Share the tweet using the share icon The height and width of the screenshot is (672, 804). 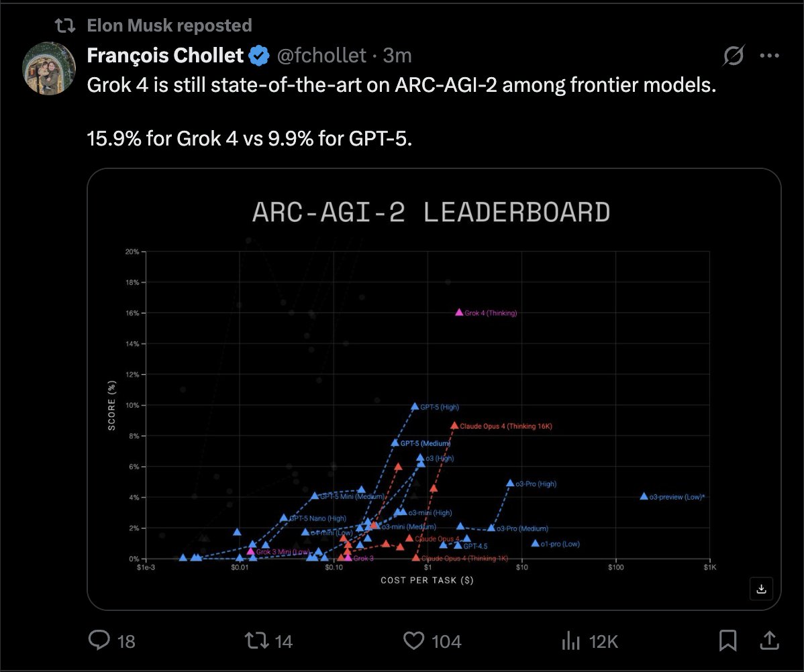[x=769, y=641]
